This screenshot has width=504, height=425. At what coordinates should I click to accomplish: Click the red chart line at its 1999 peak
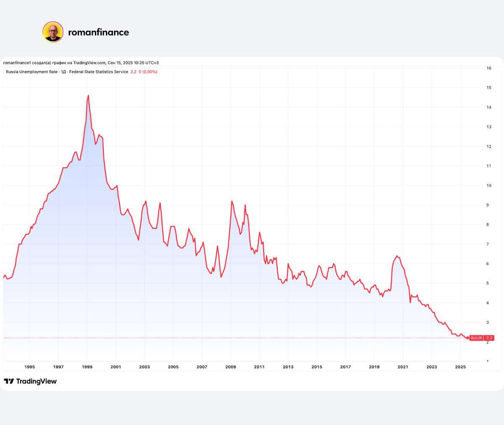tap(88, 96)
